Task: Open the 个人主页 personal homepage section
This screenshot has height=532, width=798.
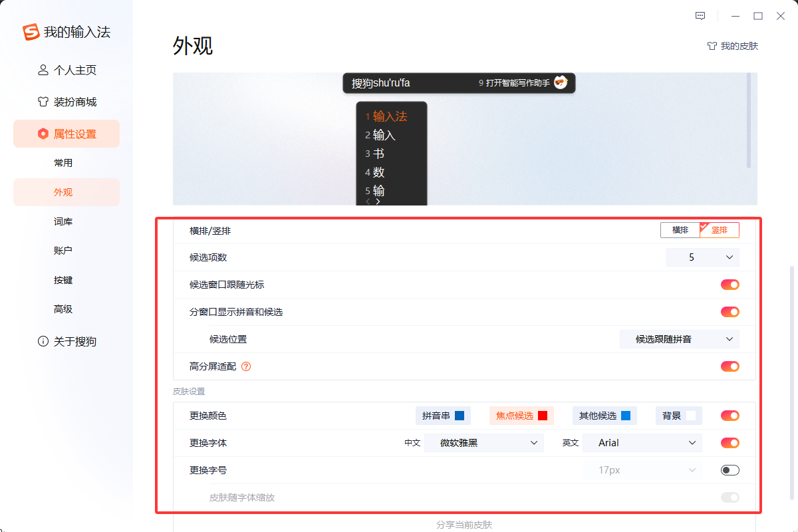Action: click(68, 69)
